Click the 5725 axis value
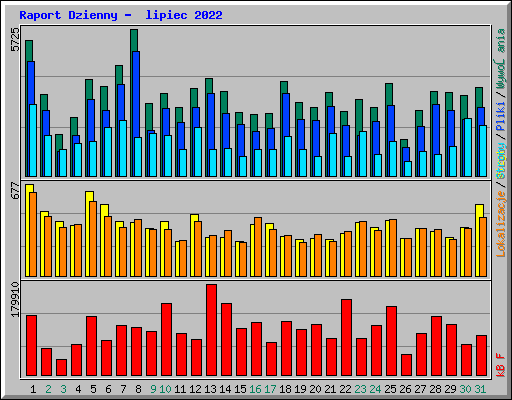The height and width of the screenshot is (400, 512). tap(15, 39)
